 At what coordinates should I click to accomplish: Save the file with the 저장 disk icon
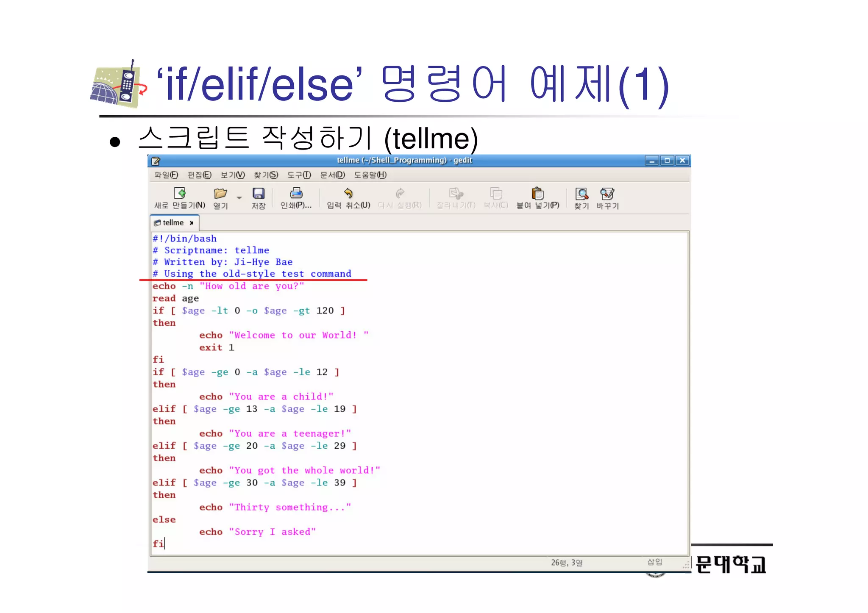tap(258, 194)
